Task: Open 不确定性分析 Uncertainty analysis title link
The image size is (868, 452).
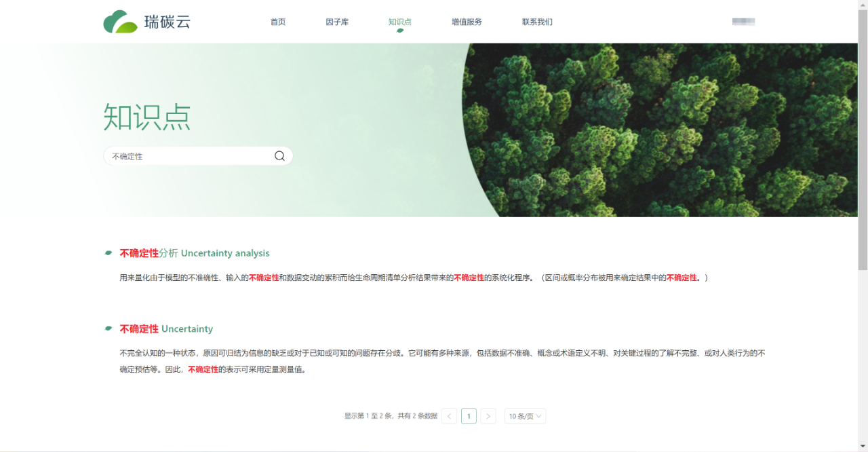Action: pyautogui.click(x=195, y=253)
